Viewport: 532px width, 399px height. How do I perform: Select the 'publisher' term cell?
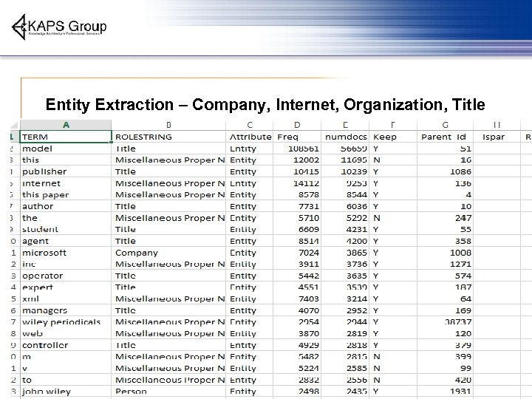pos(66,171)
